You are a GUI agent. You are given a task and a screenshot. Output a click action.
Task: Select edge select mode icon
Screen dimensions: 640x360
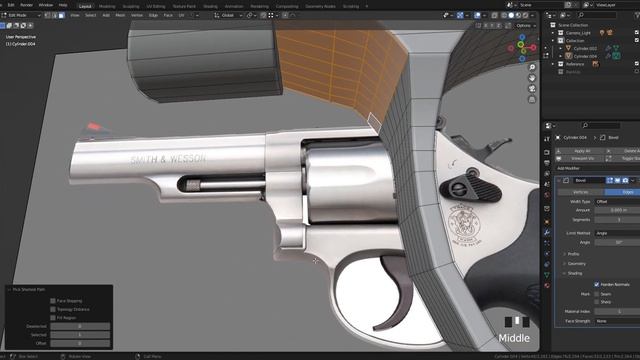54,15
